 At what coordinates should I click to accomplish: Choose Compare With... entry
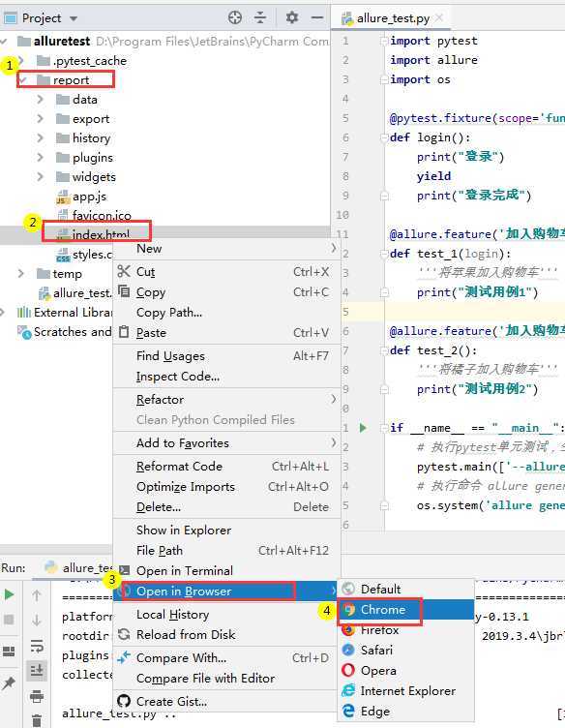coord(226,658)
